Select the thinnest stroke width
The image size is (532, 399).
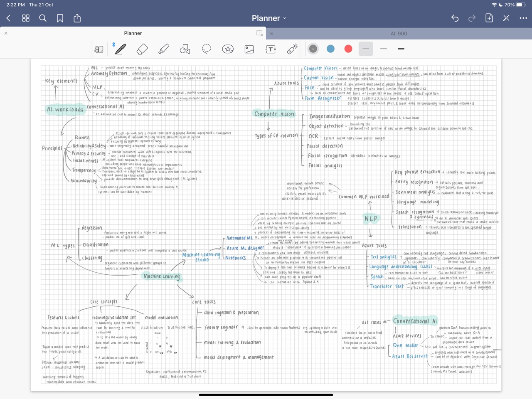pos(366,49)
